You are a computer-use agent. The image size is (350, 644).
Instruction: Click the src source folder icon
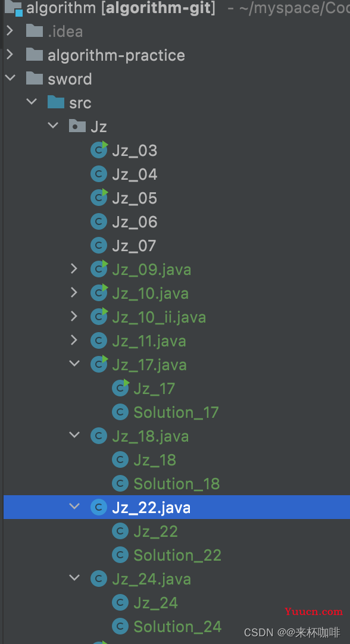56,102
